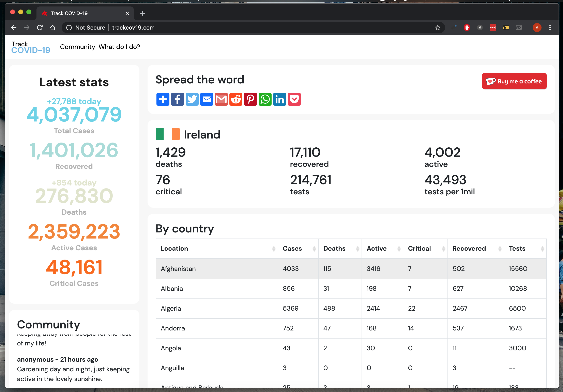This screenshot has width=563, height=392.
Task: Click the Gmail share icon
Action: 221,99
